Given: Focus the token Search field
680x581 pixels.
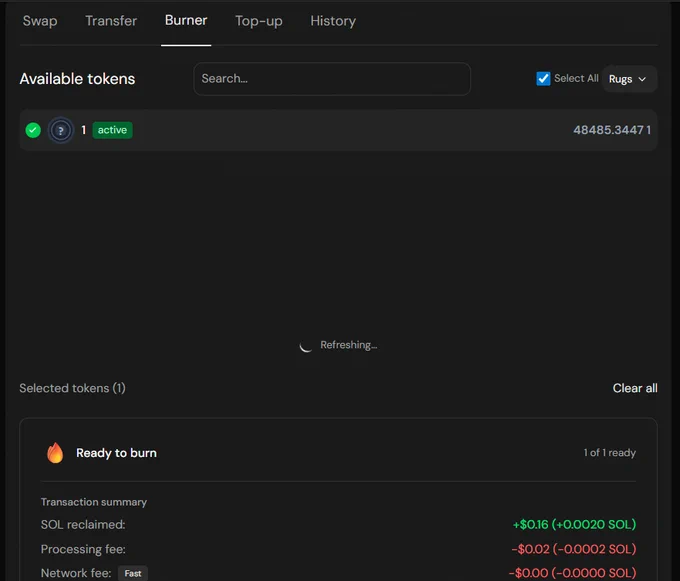Looking at the screenshot, I should pos(332,79).
